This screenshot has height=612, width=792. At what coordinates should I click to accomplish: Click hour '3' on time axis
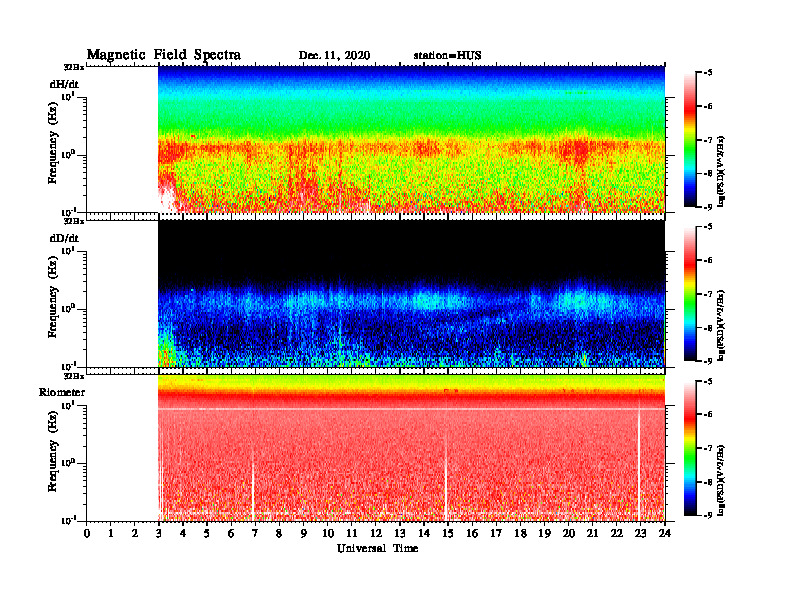point(159,534)
